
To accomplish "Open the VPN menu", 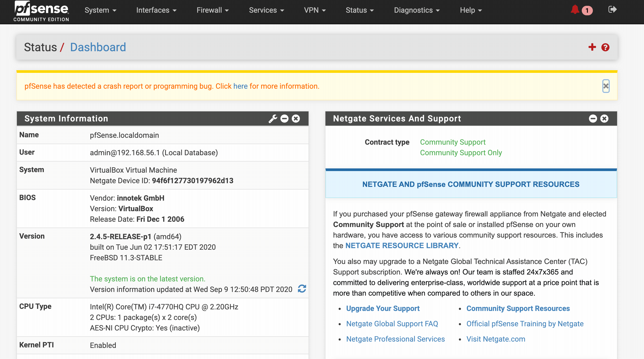I will 315,10.
